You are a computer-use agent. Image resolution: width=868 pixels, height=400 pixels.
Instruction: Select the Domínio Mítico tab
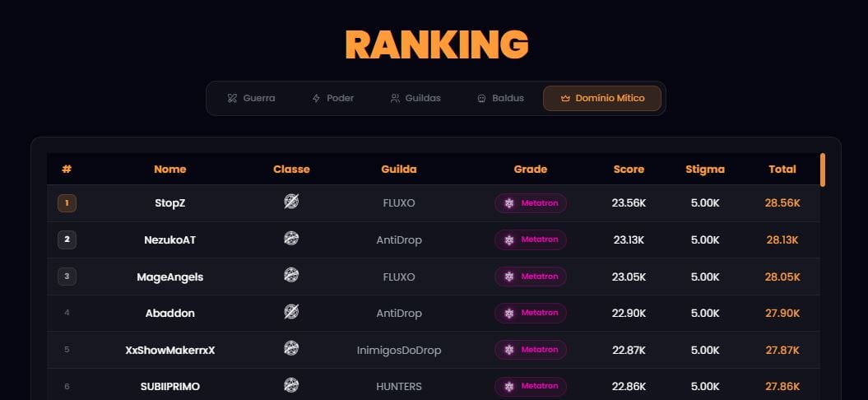pos(601,98)
